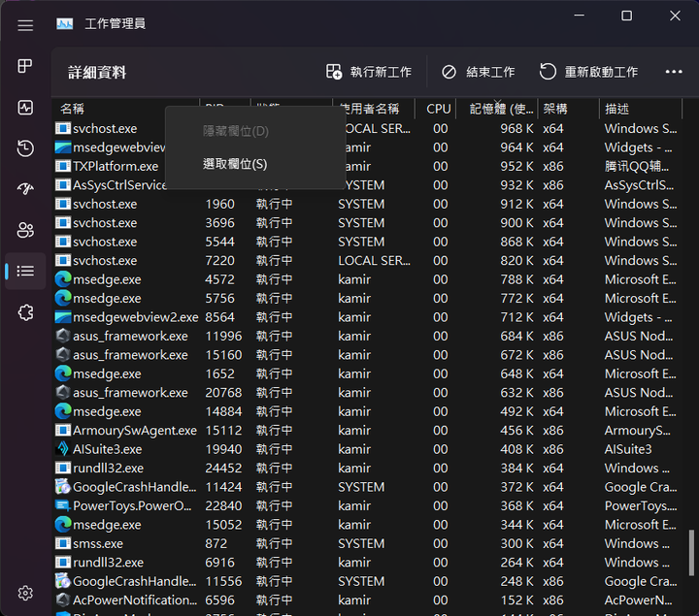
Task: Select svchost.exe with PID 5544
Action: click(x=366, y=242)
